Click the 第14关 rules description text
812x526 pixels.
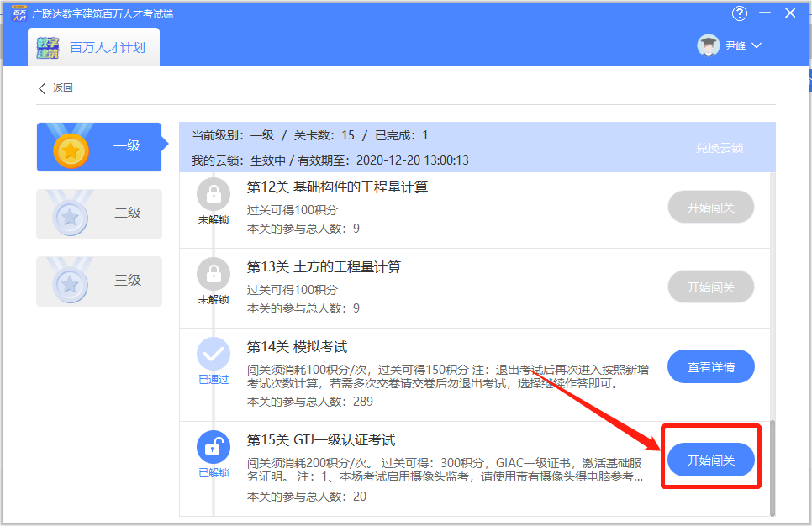pyautogui.click(x=448, y=376)
